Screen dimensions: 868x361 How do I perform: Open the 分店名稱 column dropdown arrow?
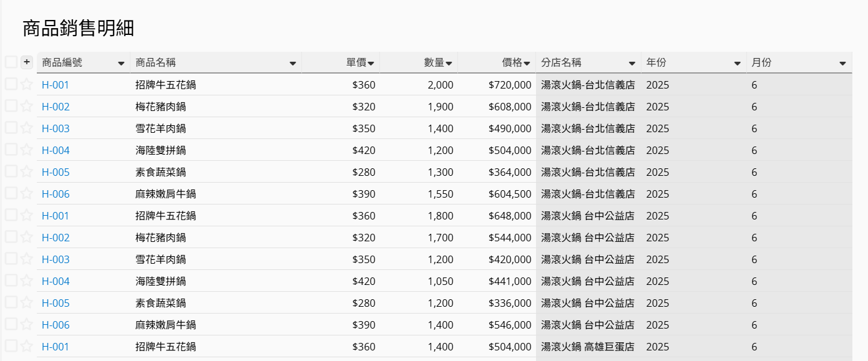pos(632,63)
